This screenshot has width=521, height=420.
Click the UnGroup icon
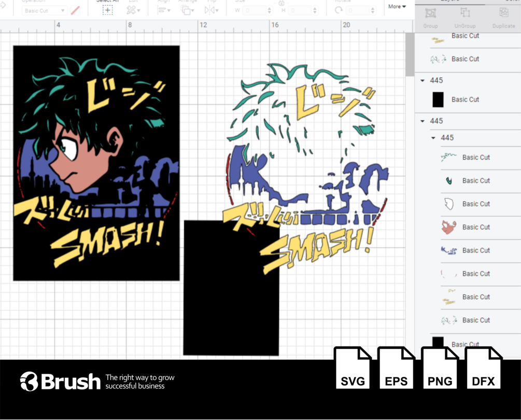[x=465, y=12]
